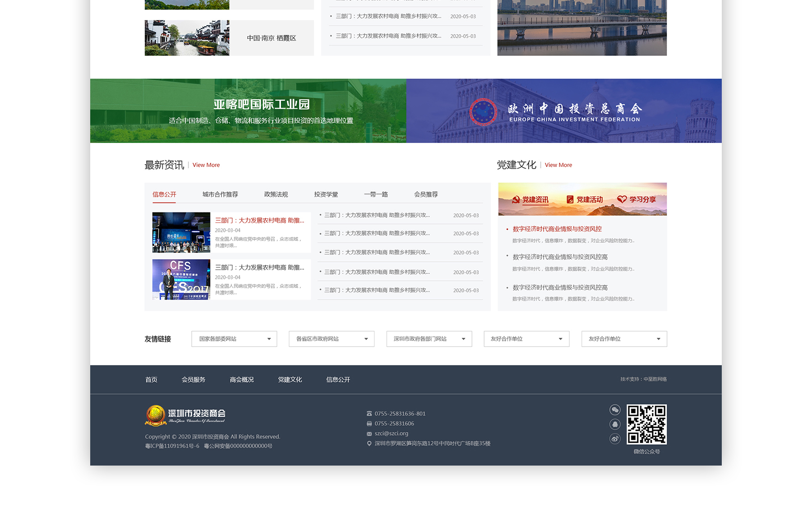The width and height of the screenshot is (812, 526).
Task: Click the 亚喀吧国际工业园 green banner
Action: pos(248,111)
